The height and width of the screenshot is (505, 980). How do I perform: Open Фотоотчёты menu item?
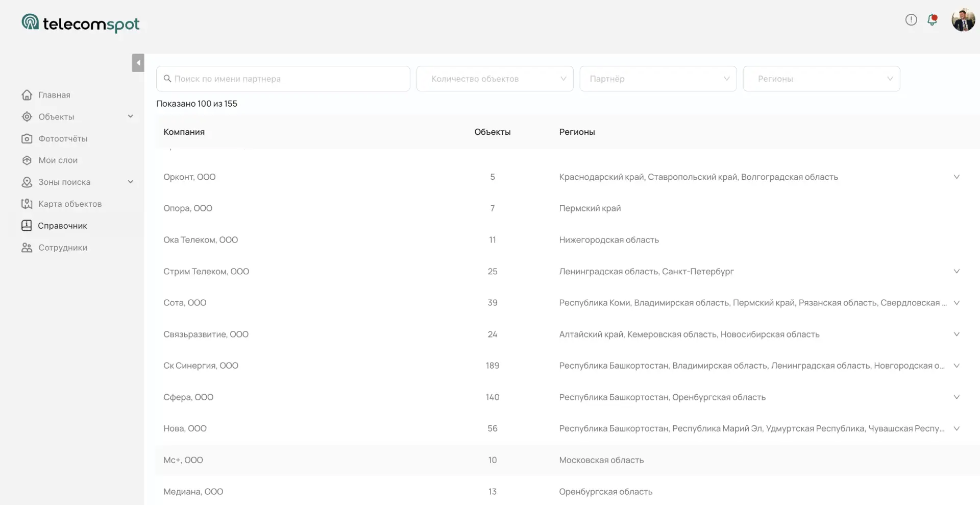pos(63,139)
